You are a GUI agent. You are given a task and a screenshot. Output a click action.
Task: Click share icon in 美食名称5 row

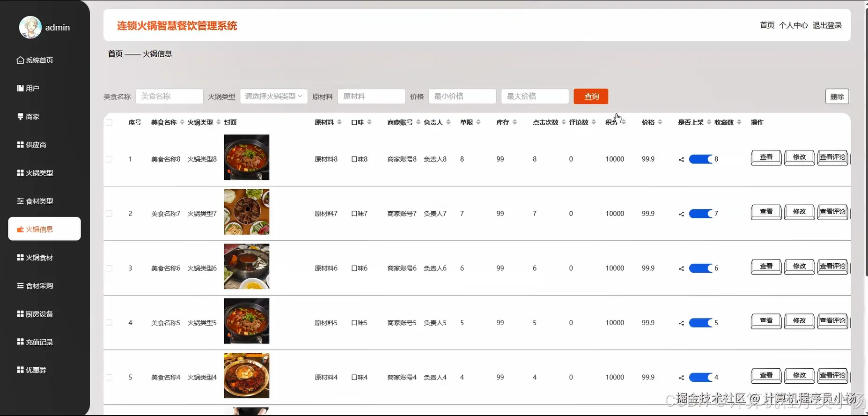pos(681,323)
